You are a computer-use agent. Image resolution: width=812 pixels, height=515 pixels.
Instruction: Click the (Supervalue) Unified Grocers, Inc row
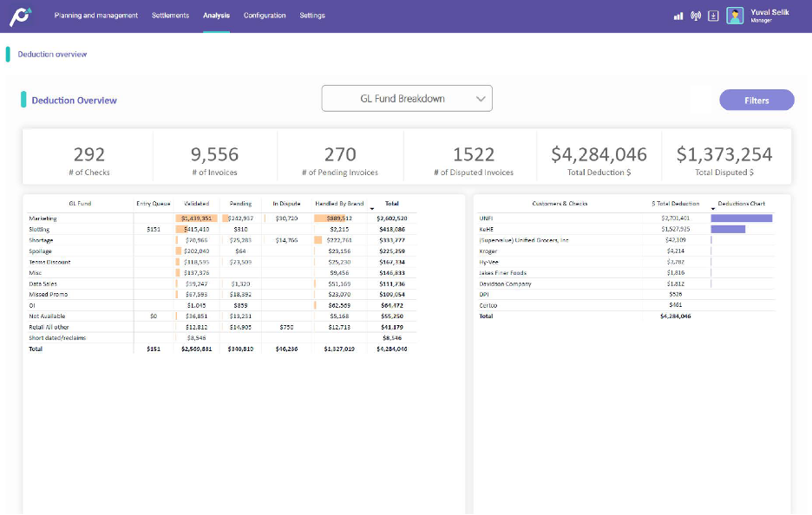(x=524, y=240)
